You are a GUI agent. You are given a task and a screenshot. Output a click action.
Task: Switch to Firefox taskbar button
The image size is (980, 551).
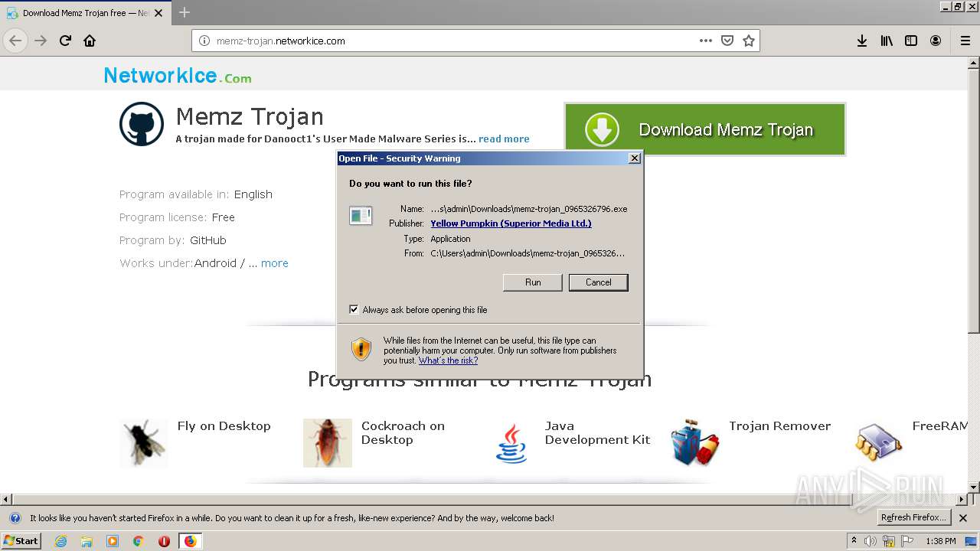pyautogui.click(x=190, y=541)
